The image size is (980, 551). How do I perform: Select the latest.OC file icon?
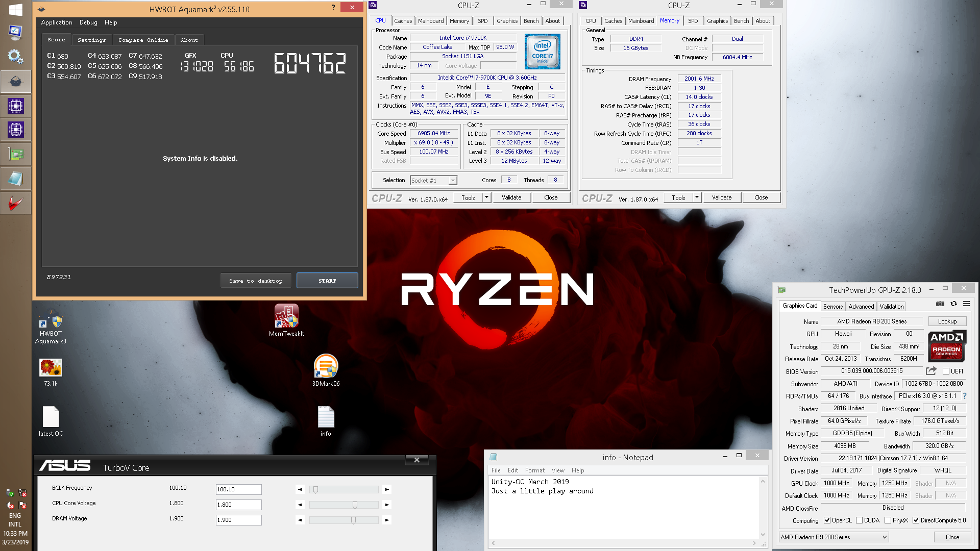point(51,421)
